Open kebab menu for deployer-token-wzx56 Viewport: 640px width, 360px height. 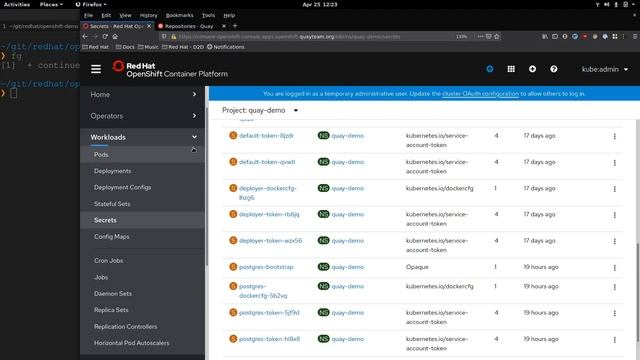(614, 241)
